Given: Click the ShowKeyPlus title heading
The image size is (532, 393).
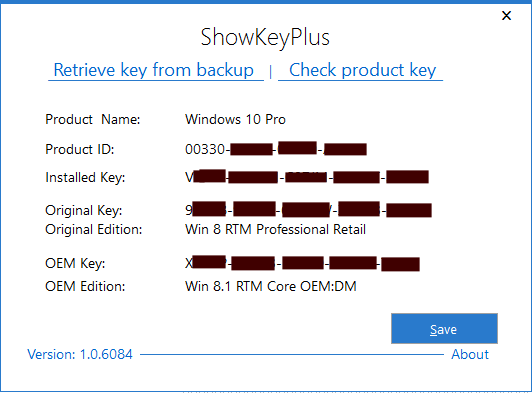Looking at the screenshot, I should (x=265, y=37).
